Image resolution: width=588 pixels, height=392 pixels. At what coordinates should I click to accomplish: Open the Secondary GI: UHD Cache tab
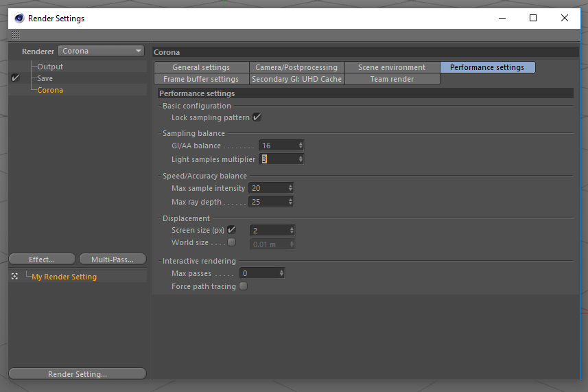point(296,79)
